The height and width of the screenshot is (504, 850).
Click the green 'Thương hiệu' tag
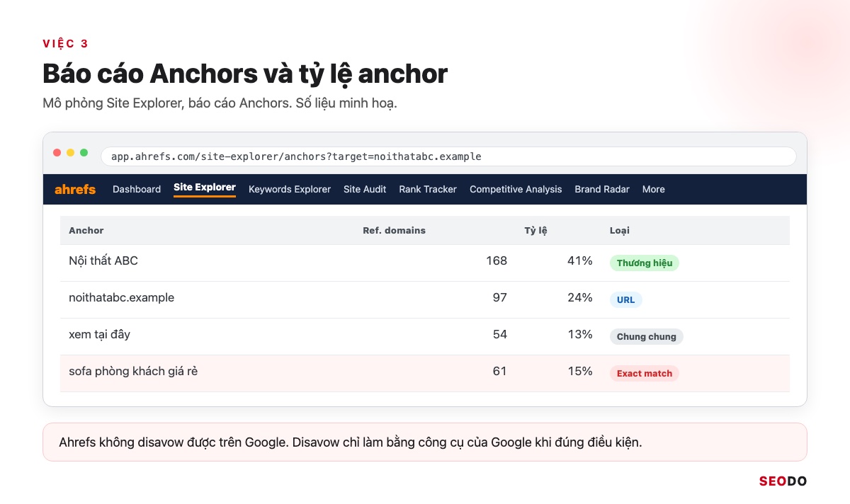pos(645,263)
